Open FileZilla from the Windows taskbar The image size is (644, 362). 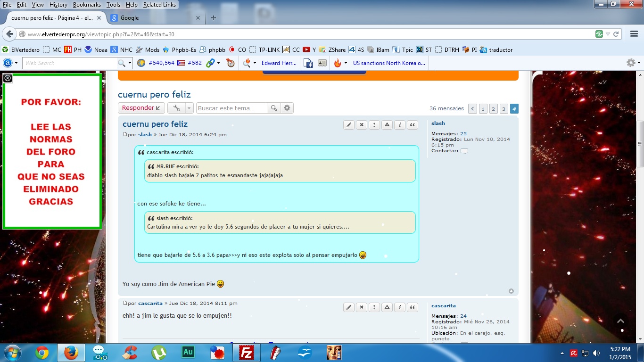246,352
